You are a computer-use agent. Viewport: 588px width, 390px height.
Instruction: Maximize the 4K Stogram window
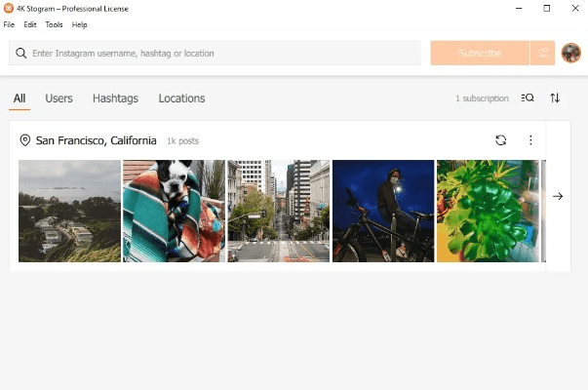coord(547,8)
